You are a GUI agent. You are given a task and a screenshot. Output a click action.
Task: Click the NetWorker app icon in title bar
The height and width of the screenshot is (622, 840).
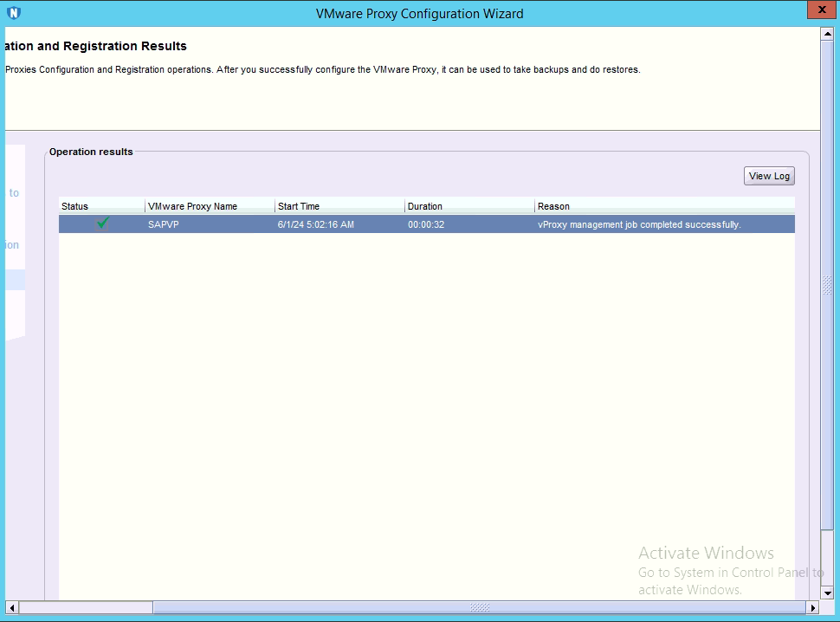point(13,13)
